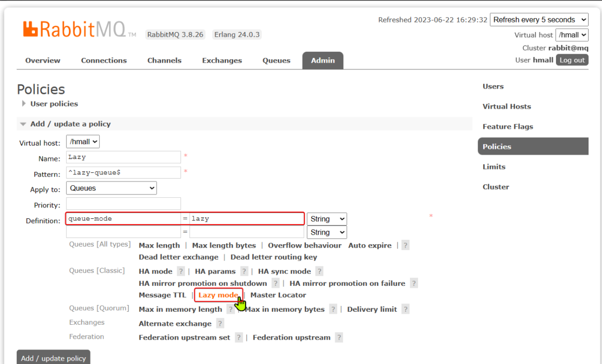
Task: Open the Refresh every 5 seconds dropdown
Action: pyautogui.click(x=539, y=20)
